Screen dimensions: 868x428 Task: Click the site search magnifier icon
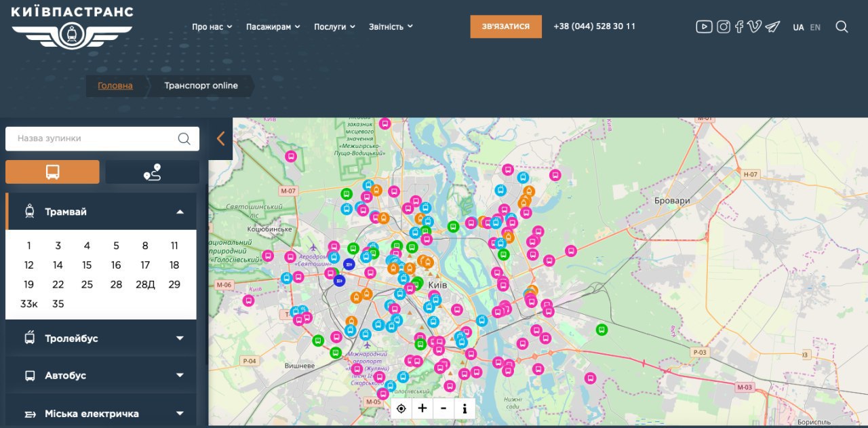tap(842, 26)
